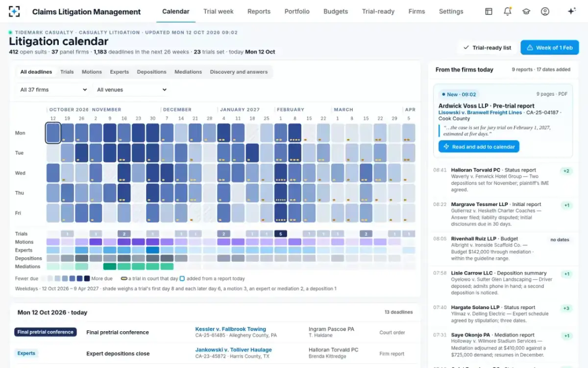Open notifications bell icon
Image resolution: width=588 pixels, height=368 pixels.
[x=508, y=11]
